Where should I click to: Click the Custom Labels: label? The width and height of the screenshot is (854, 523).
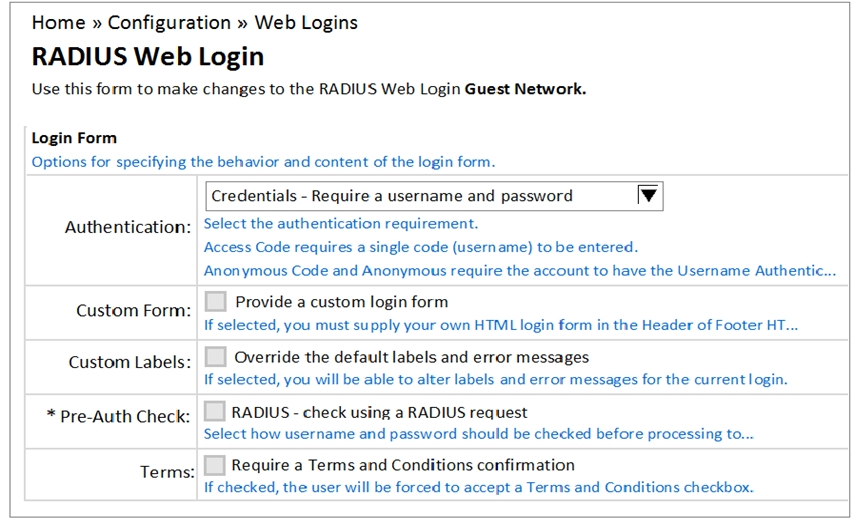point(130,362)
